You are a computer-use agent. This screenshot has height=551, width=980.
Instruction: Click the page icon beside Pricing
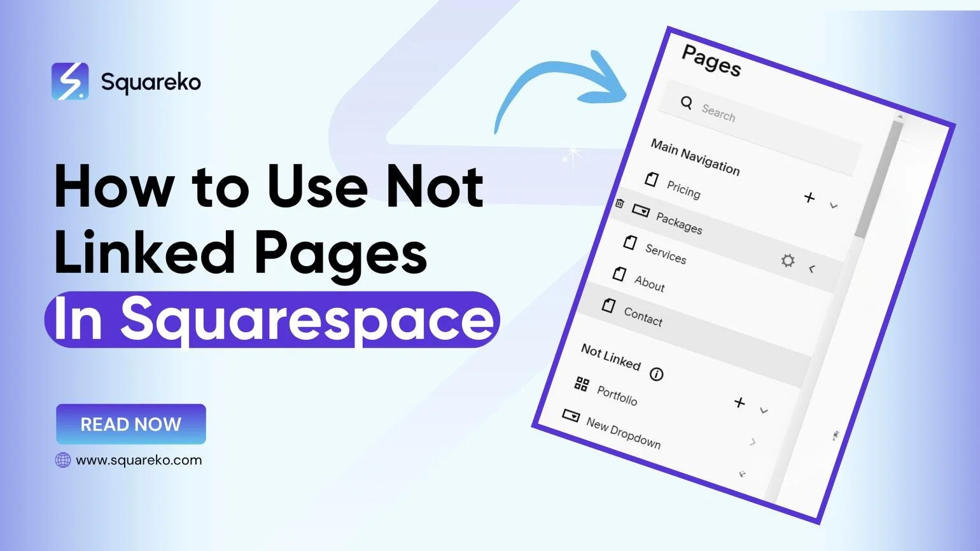(651, 179)
